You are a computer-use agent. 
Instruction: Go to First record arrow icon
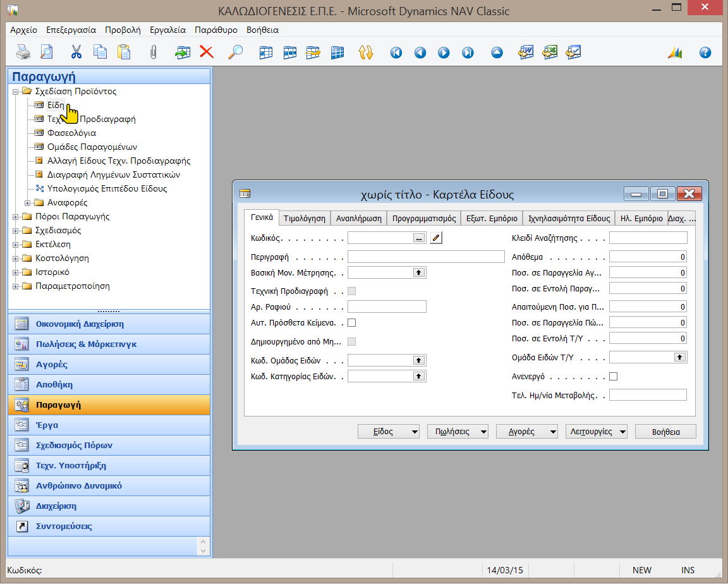[396, 52]
